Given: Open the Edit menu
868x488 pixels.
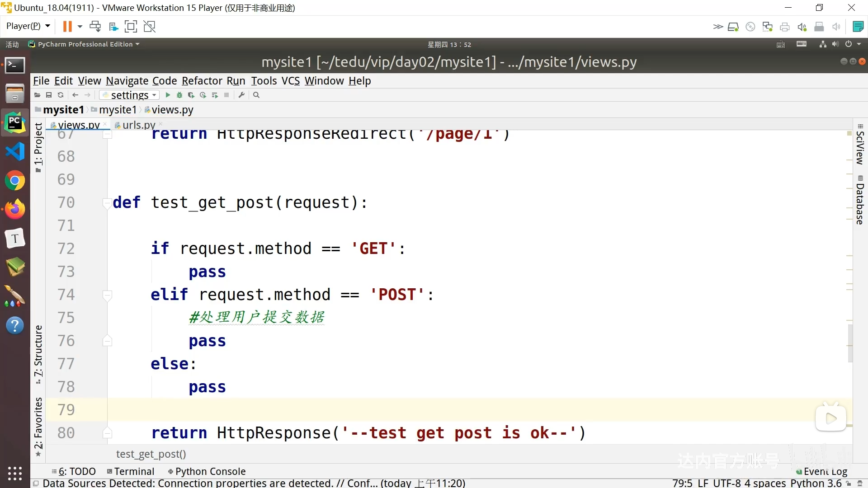Looking at the screenshot, I should tap(63, 81).
